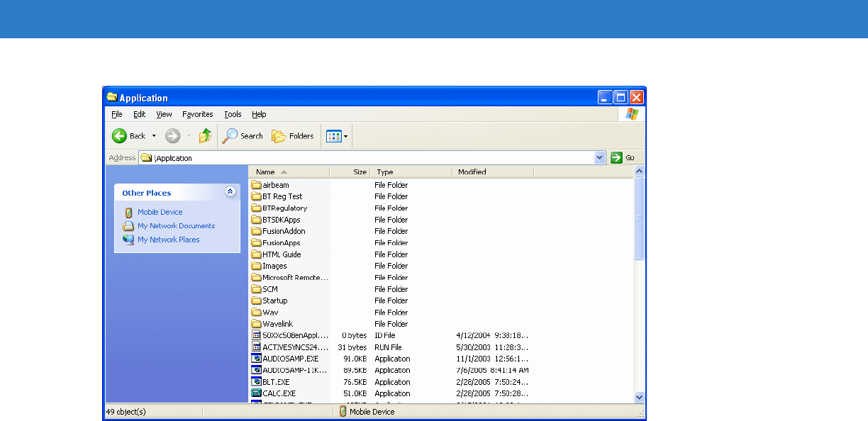
Task: Click the Address bar path field
Action: click(367, 158)
